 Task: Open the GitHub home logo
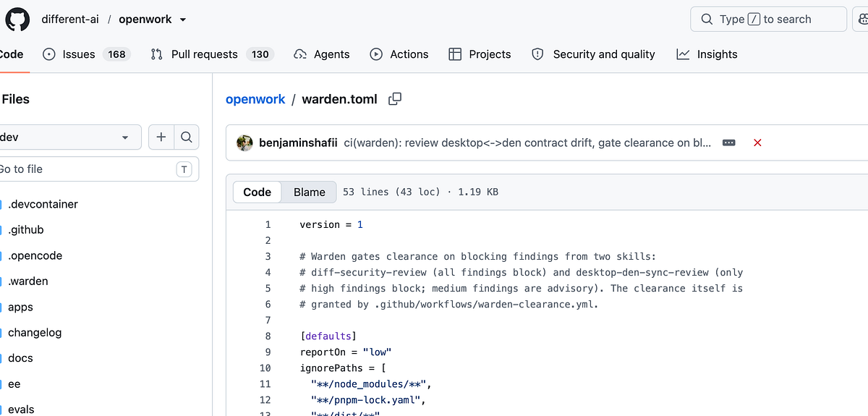18,19
